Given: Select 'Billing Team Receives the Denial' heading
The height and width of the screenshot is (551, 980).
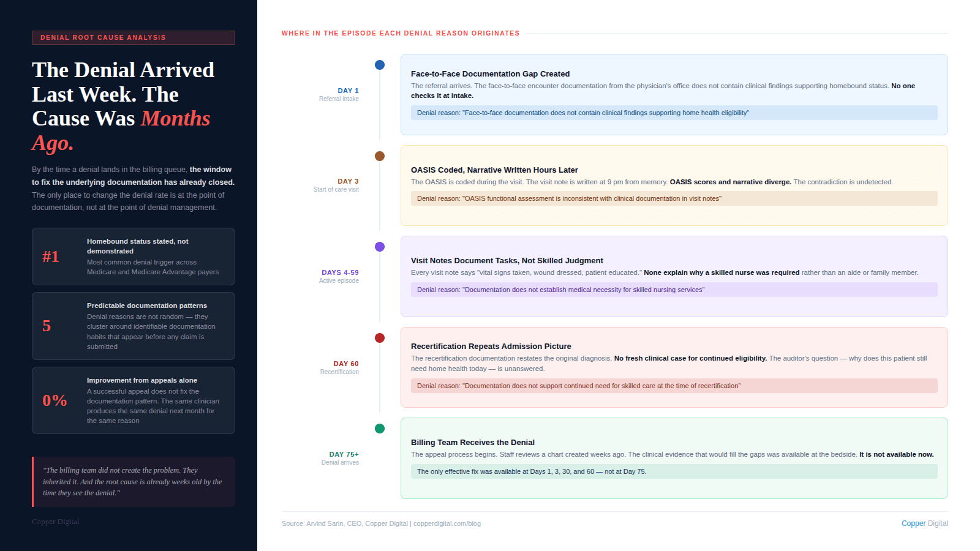Looking at the screenshot, I should pyautogui.click(x=473, y=442).
